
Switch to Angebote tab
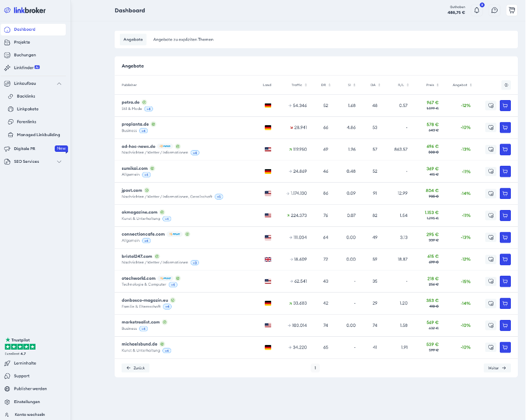pos(133,40)
